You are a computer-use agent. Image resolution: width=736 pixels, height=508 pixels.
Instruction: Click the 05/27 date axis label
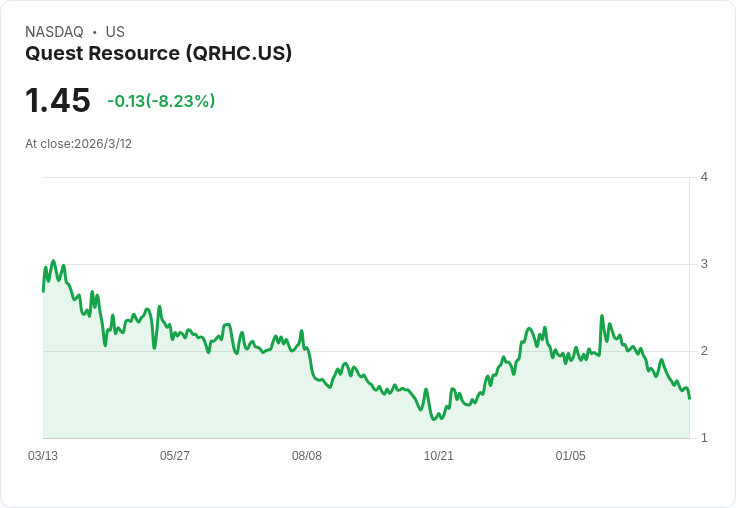point(175,456)
